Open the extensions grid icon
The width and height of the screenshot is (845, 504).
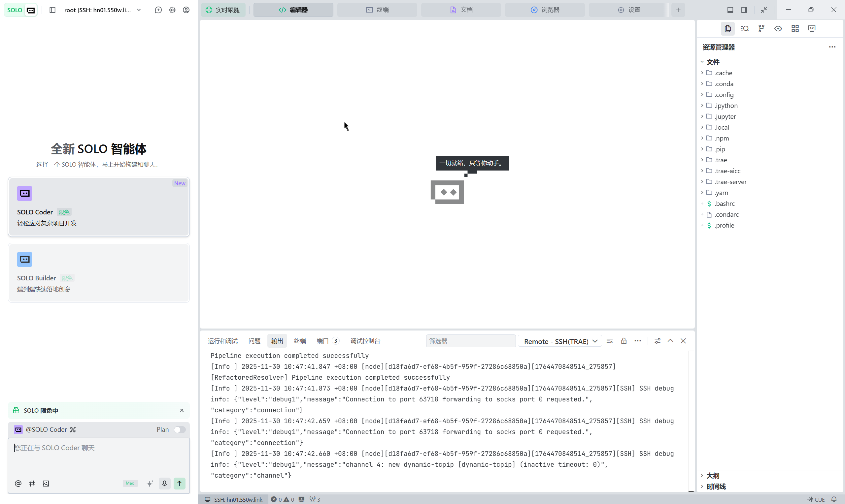tap(795, 28)
